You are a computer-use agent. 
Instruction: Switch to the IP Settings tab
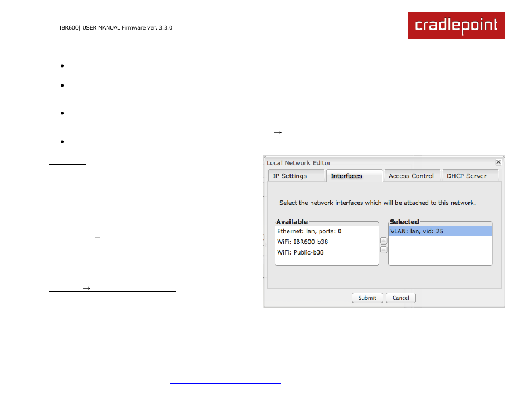[x=296, y=176]
